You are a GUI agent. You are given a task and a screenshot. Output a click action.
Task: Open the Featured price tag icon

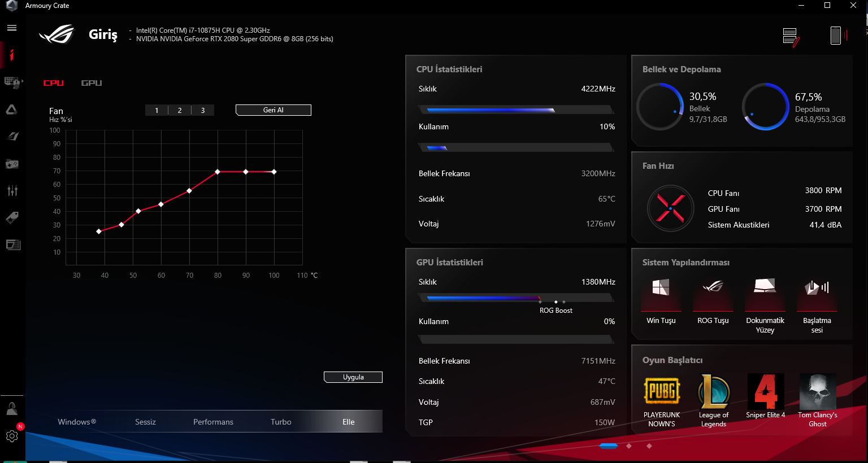click(12, 217)
